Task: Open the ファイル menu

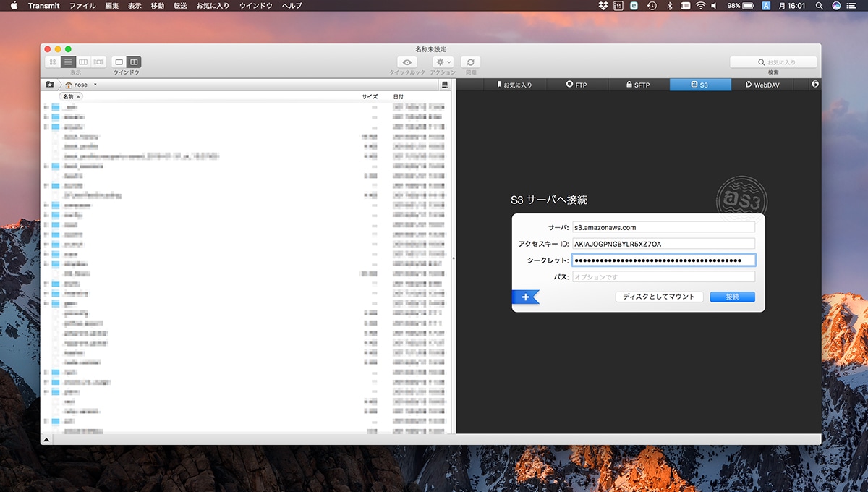Action: tap(82, 6)
